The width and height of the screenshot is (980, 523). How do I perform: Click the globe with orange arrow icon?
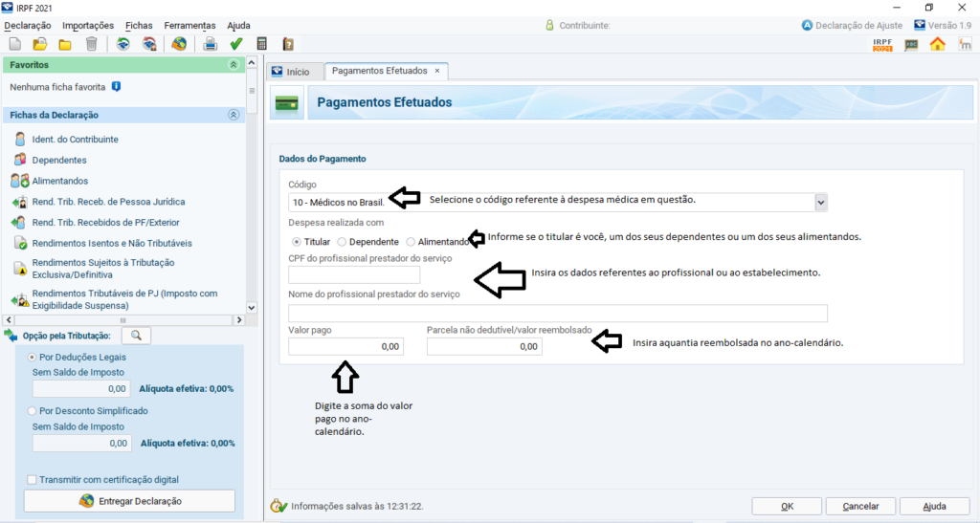coord(179,44)
